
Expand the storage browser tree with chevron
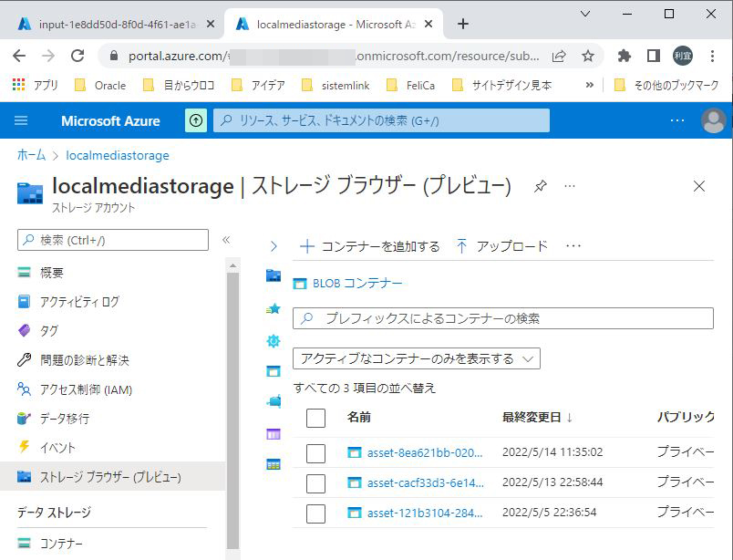pos(274,246)
